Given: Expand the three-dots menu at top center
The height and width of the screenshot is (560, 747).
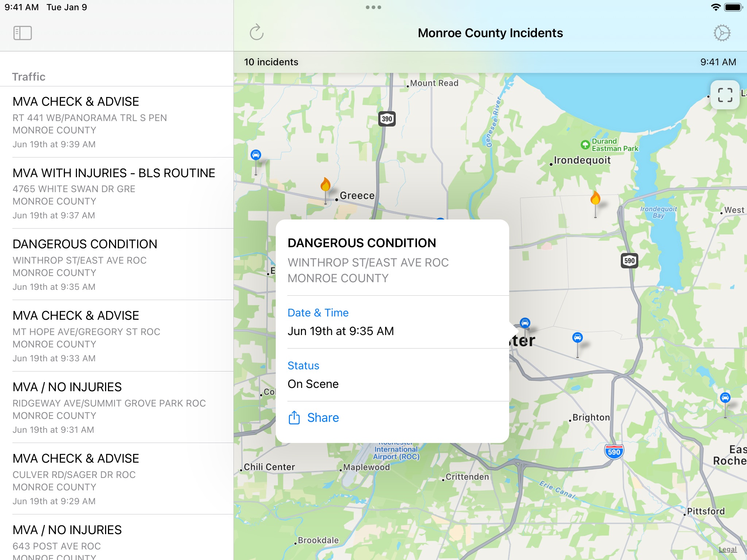Looking at the screenshot, I should pos(373,7).
